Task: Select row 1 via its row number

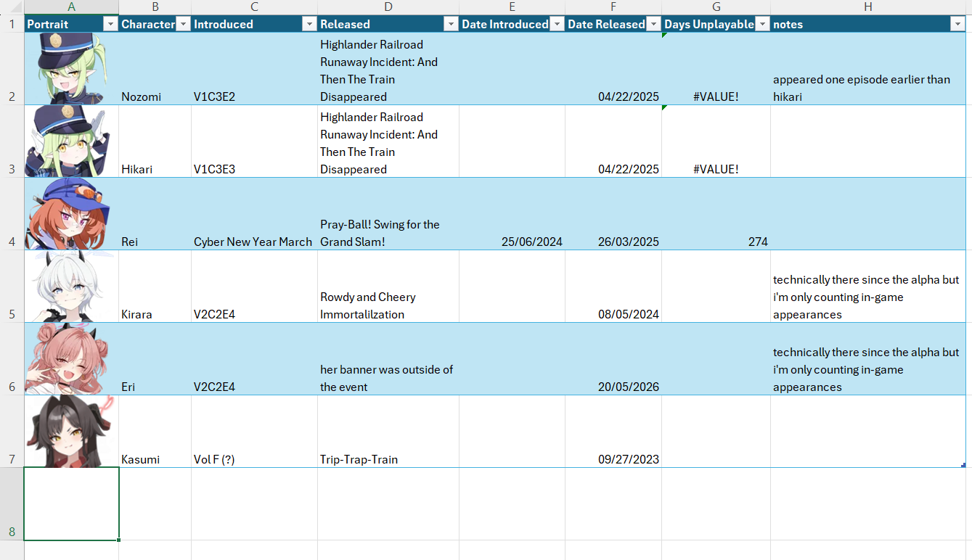Action: click(12, 24)
